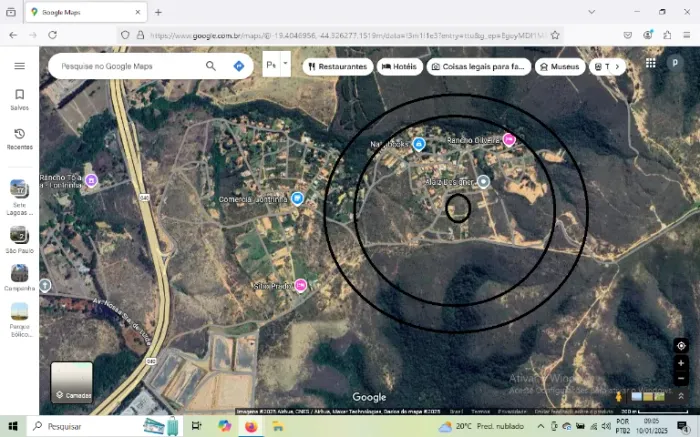Click the Pesquise no Google Maps search field
The height and width of the screenshot is (437, 700).
pos(129,66)
